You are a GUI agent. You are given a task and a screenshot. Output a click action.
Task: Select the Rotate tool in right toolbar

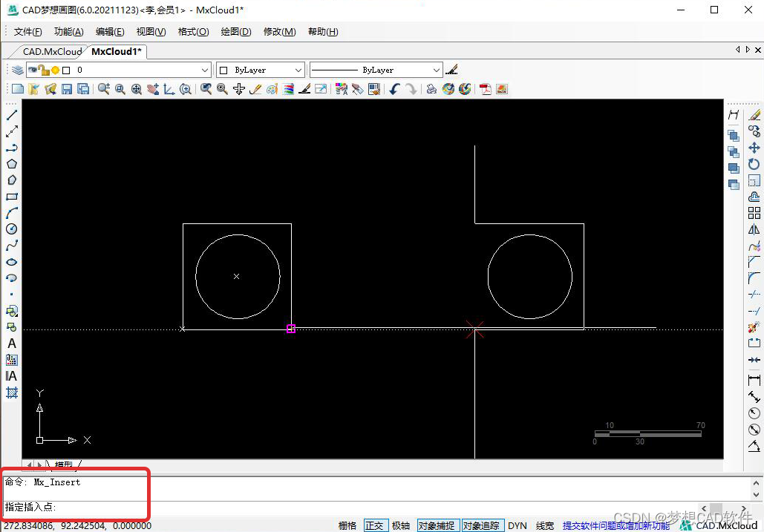[x=754, y=164]
